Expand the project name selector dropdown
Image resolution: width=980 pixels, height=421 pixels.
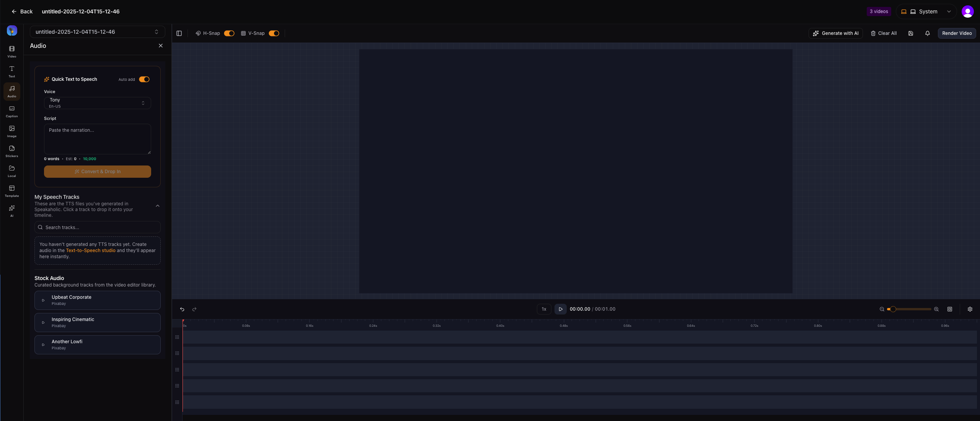coord(98,32)
